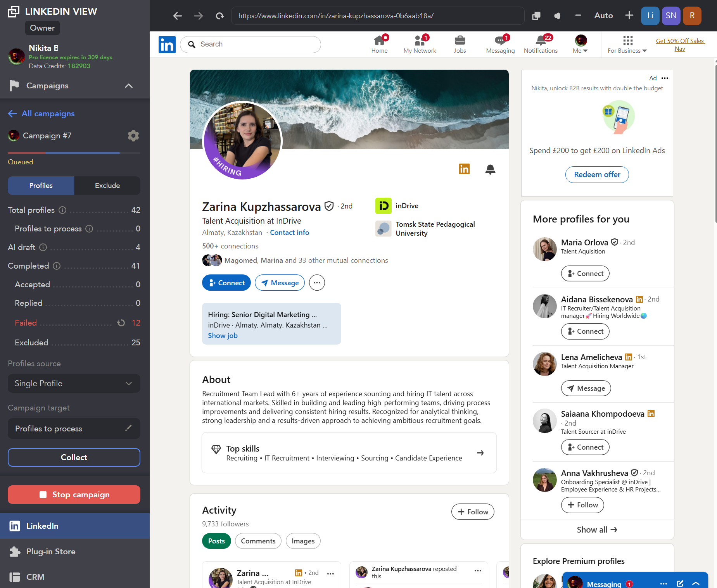Viewport: 717px width, 588px height.
Task: Open Single Profile source dropdown
Action: click(74, 383)
